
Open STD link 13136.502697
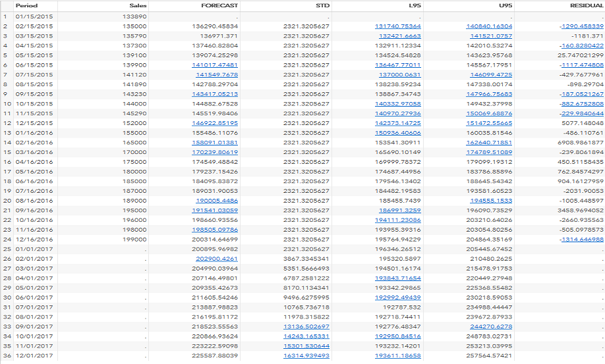306,326
